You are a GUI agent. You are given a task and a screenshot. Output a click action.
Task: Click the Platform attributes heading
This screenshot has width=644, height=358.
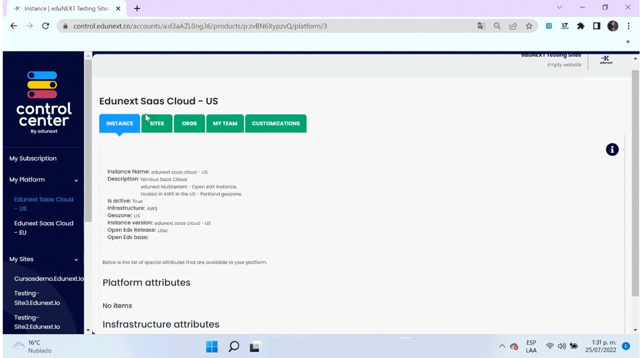point(146,283)
